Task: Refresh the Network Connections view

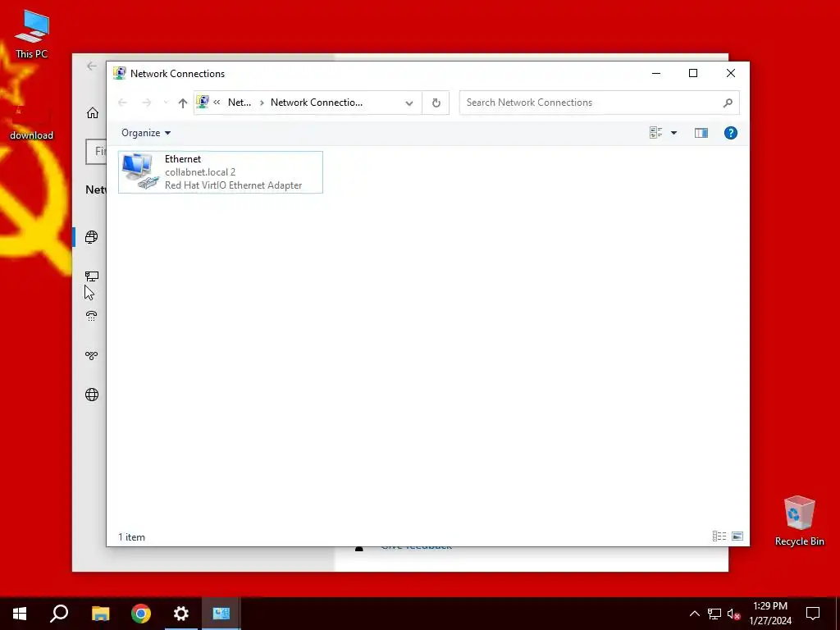Action: click(436, 103)
